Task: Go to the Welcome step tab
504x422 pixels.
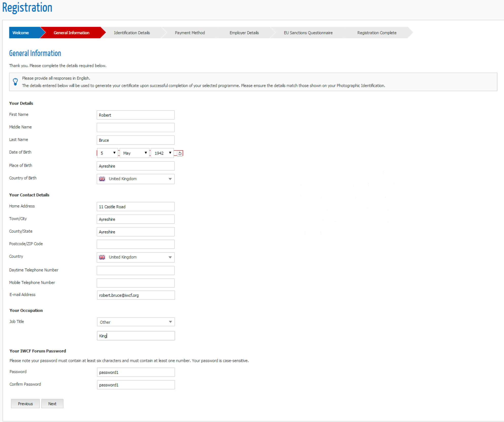Action: pyautogui.click(x=21, y=33)
